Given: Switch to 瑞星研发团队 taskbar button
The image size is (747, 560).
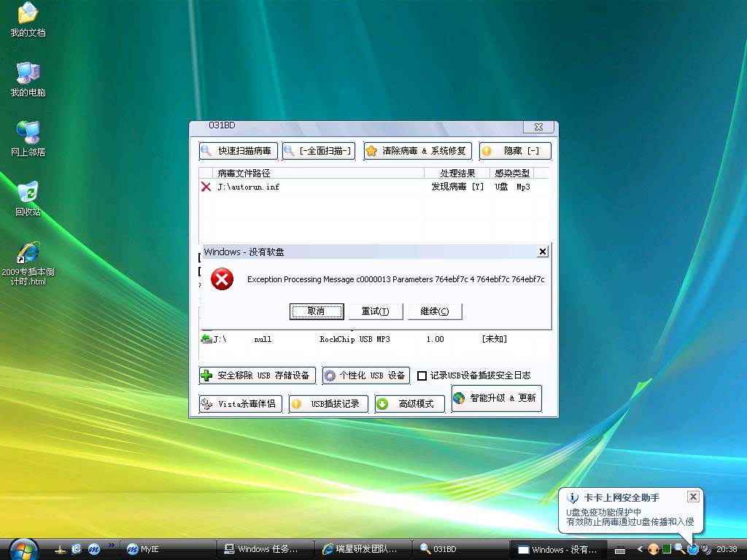Looking at the screenshot, I should pyautogui.click(x=363, y=550).
